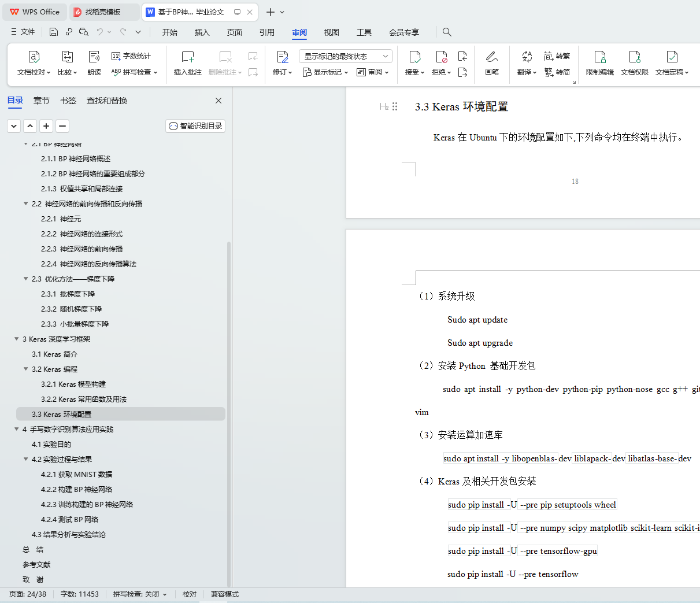
Task: Collapse the 3 Keras 深度学习框架 node
Action: (16, 339)
